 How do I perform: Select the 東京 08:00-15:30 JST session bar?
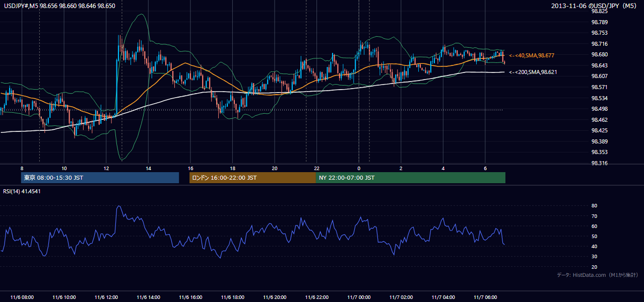coord(100,178)
